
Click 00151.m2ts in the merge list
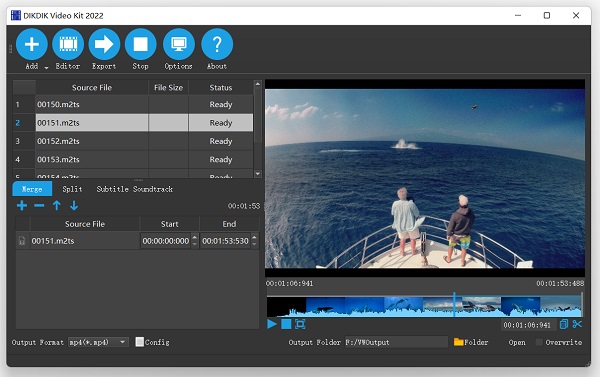tap(53, 241)
